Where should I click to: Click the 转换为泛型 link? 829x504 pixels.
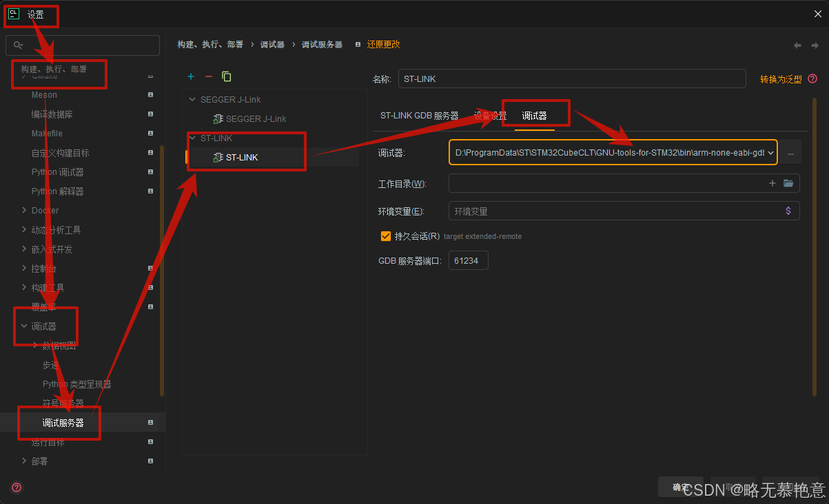coord(781,79)
